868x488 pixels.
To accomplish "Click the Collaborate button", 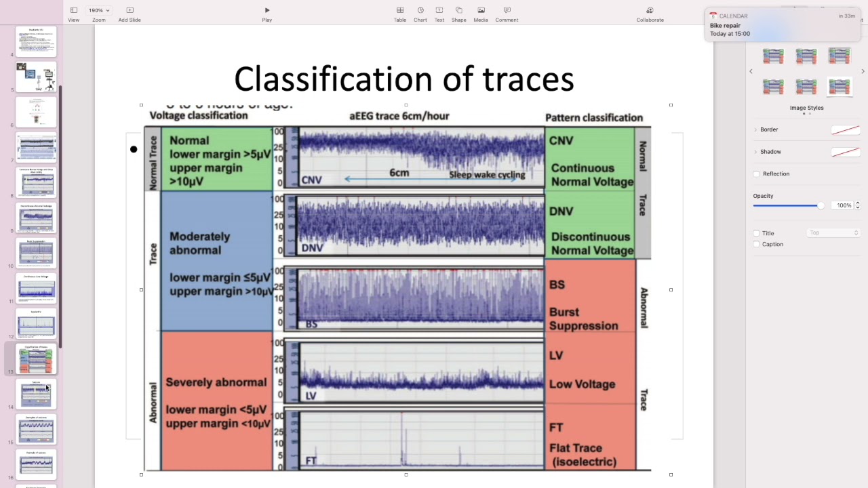I will click(650, 14).
